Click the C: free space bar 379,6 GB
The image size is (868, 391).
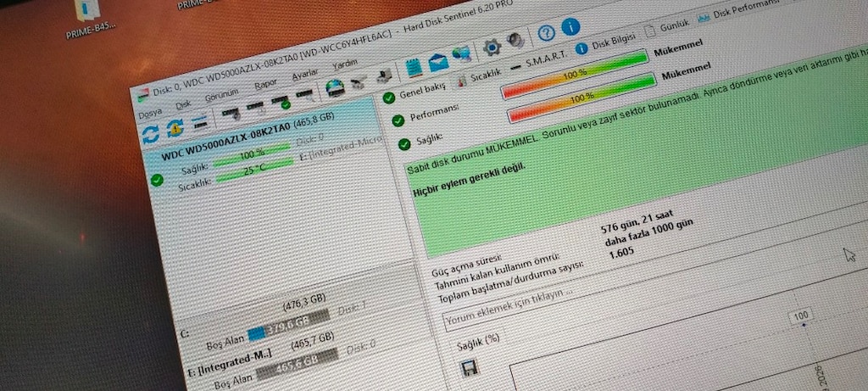(x=289, y=326)
